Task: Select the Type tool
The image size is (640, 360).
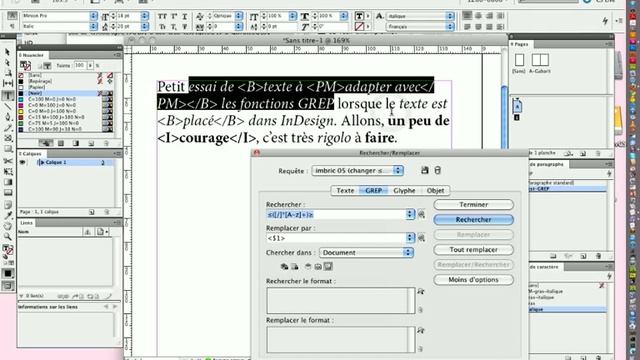Action: click(8, 96)
